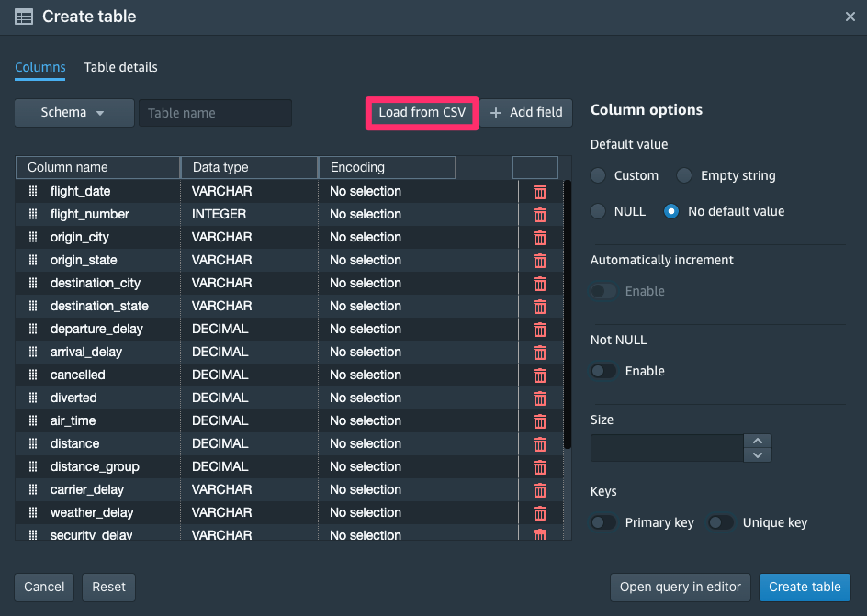Screen dimensions: 867x616
Task: Delete destination_city column via trash icon
Action: click(x=540, y=284)
